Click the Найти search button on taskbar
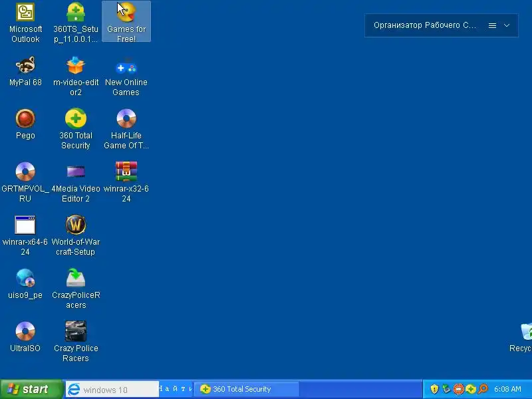Screen dimensions: 532x399 point(176,389)
